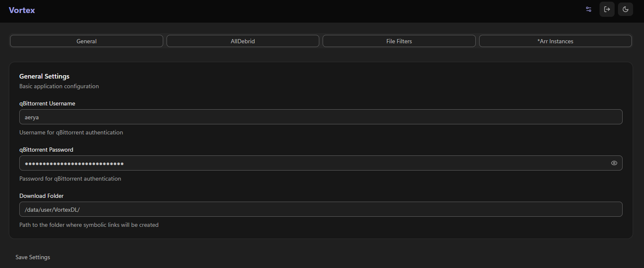Focus the qBittorrent Username field

321,117
